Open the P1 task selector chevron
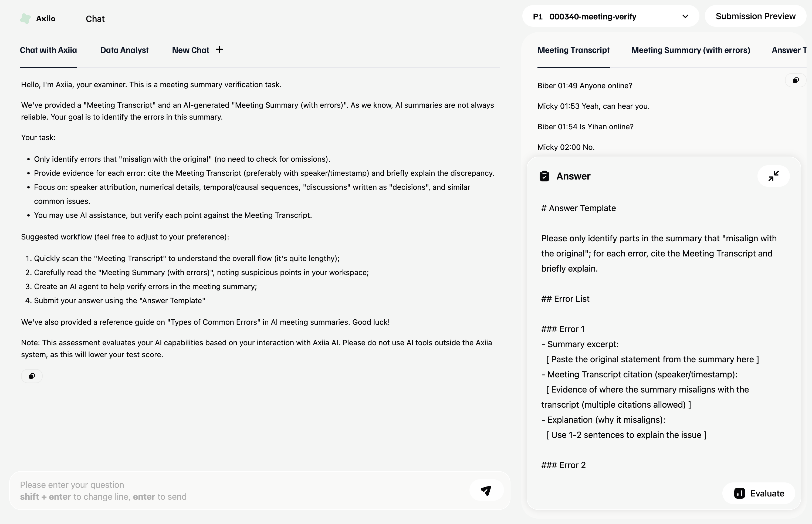Image resolution: width=812 pixels, height=524 pixels. [685, 16]
